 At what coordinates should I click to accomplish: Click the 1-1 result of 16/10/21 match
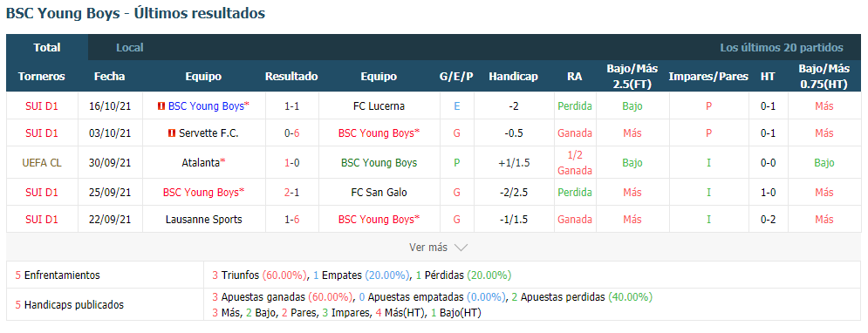[291, 106]
